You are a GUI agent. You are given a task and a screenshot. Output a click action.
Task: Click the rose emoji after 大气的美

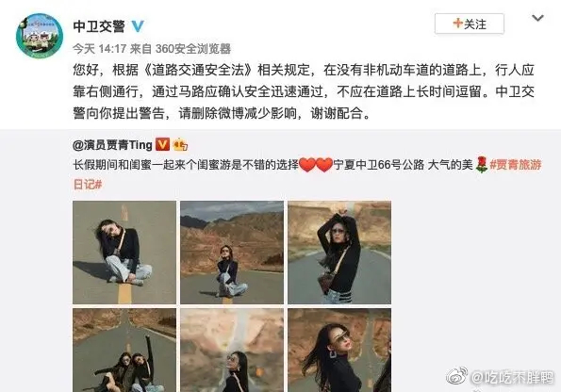coord(482,165)
